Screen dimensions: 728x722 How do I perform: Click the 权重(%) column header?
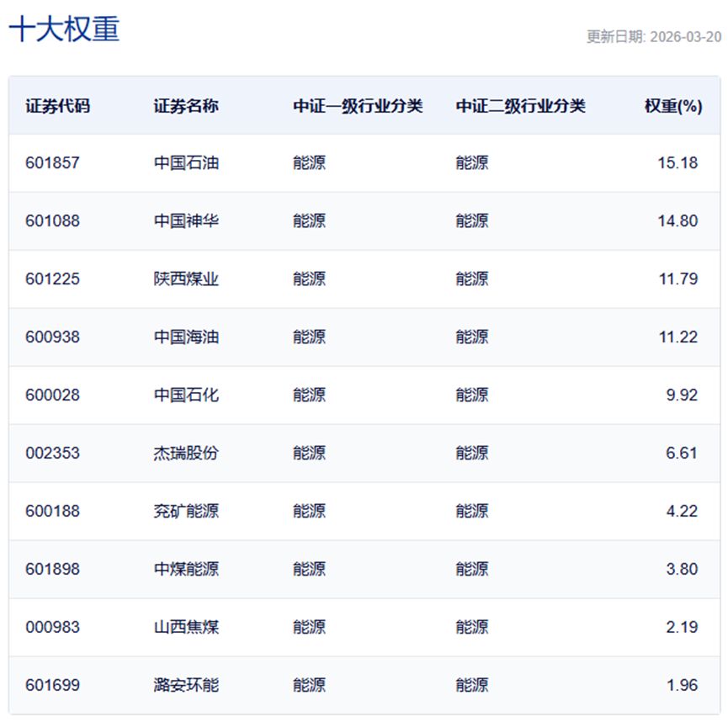pyautogui.click(x=672, y=106)
